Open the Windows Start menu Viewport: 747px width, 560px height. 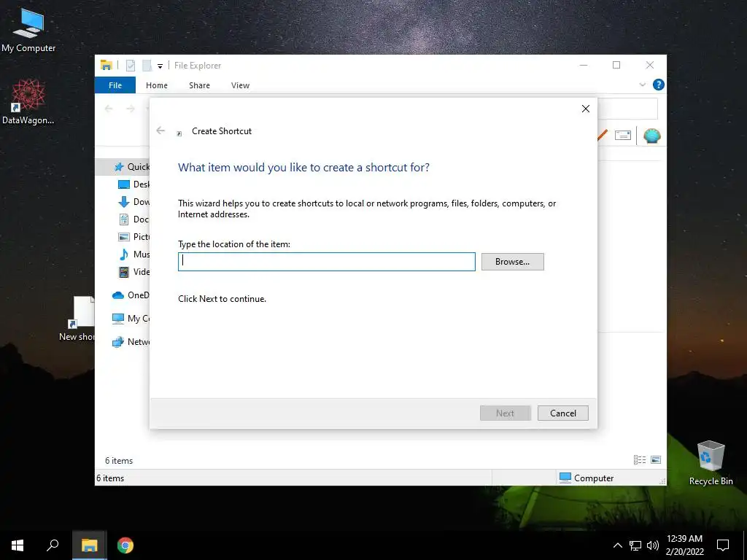[x=18, y=545]
